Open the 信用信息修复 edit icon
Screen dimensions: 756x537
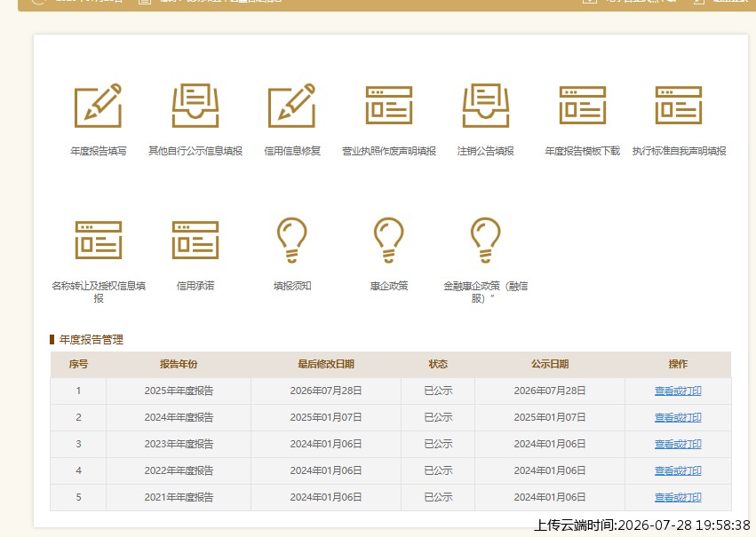pyautogui.click(x=291, y=106)
